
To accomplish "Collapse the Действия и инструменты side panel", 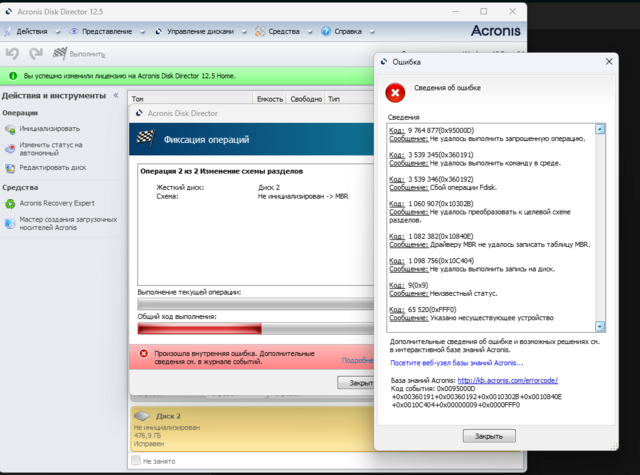I will [x=116, y=96].
